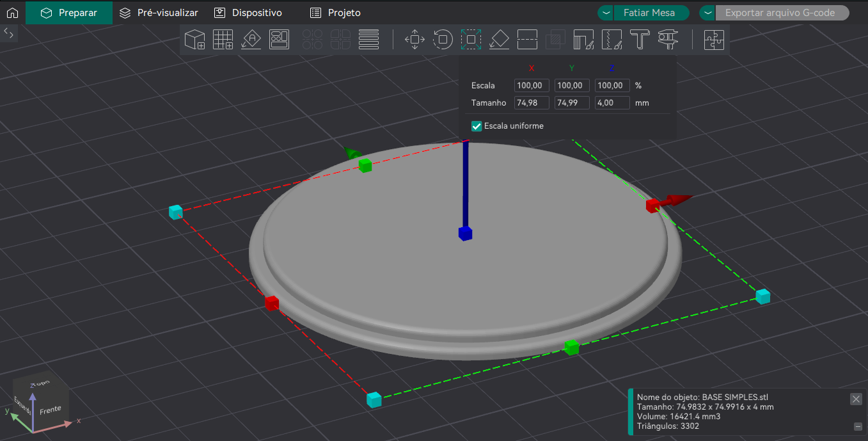Click the Auto orient icon
This screenshot has width=868, height=441.
tap(251, 40)
